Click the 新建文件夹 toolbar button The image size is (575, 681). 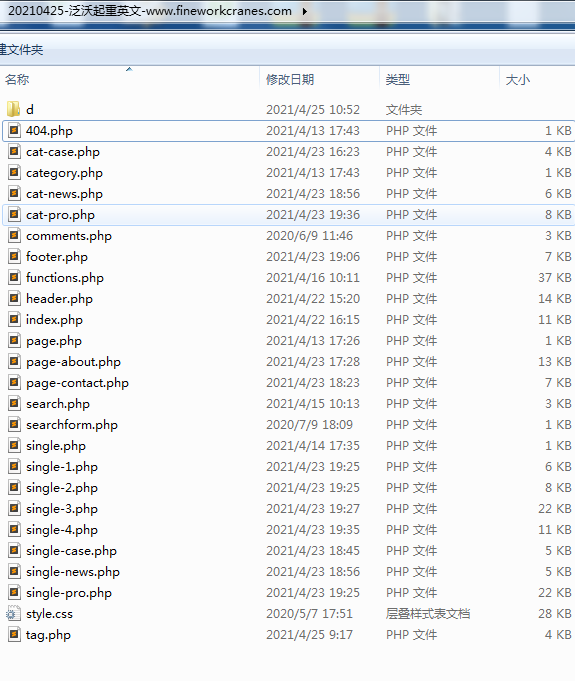pos(22,50)
